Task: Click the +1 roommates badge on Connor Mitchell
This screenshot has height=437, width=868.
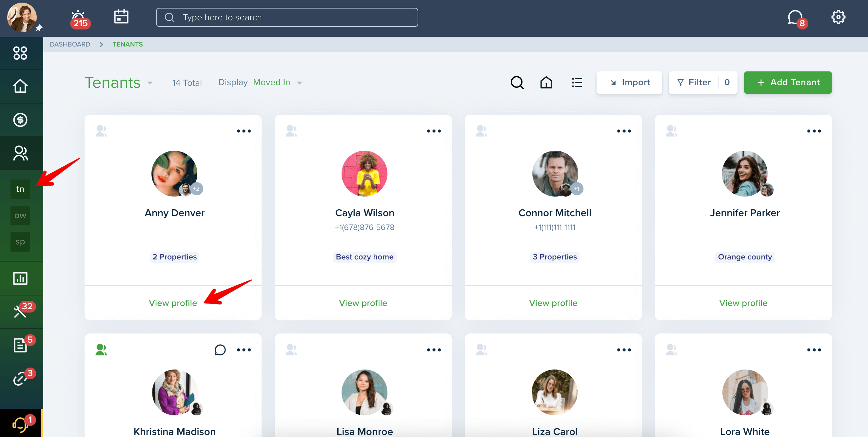Action: [577, 189]
